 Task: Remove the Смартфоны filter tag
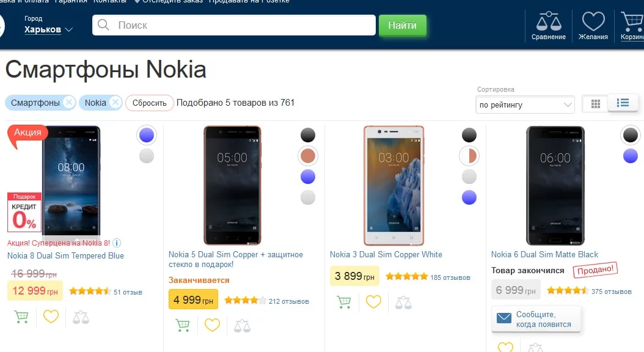tap(68, 103)
